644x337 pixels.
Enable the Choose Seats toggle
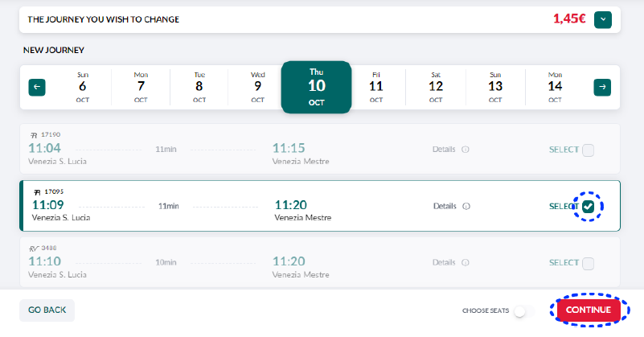[x=523, y=310]
